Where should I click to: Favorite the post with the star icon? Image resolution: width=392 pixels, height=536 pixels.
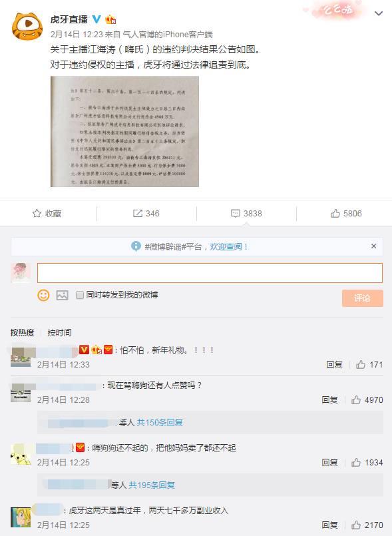click(47, 214)
